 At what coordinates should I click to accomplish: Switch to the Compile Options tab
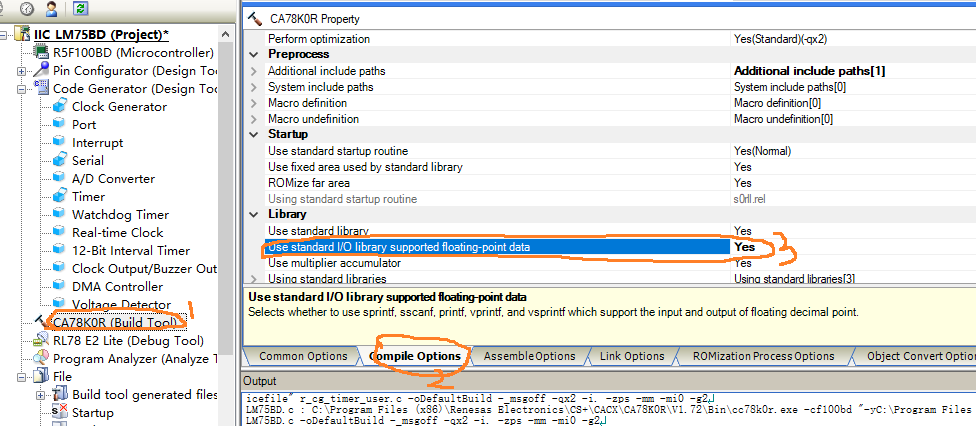[415, 356]
